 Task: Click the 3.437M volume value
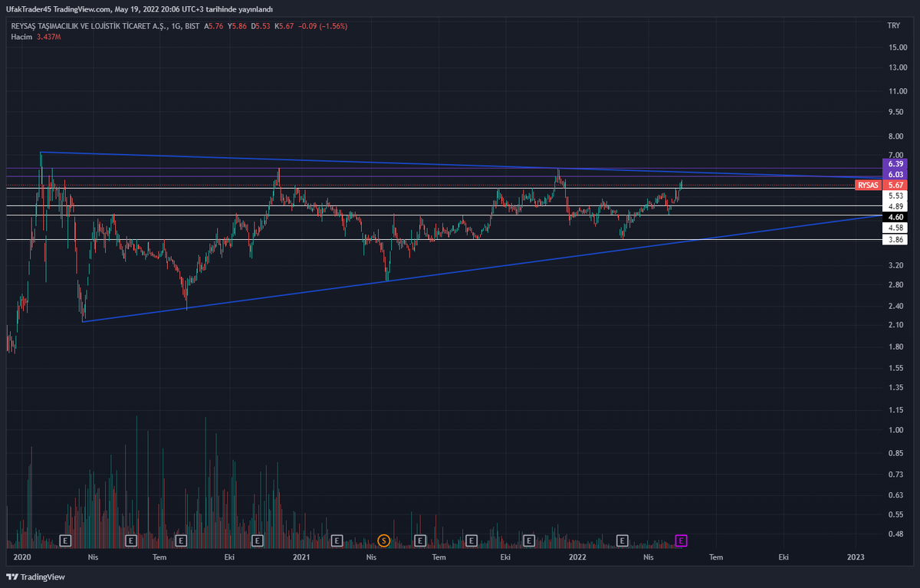51,36
